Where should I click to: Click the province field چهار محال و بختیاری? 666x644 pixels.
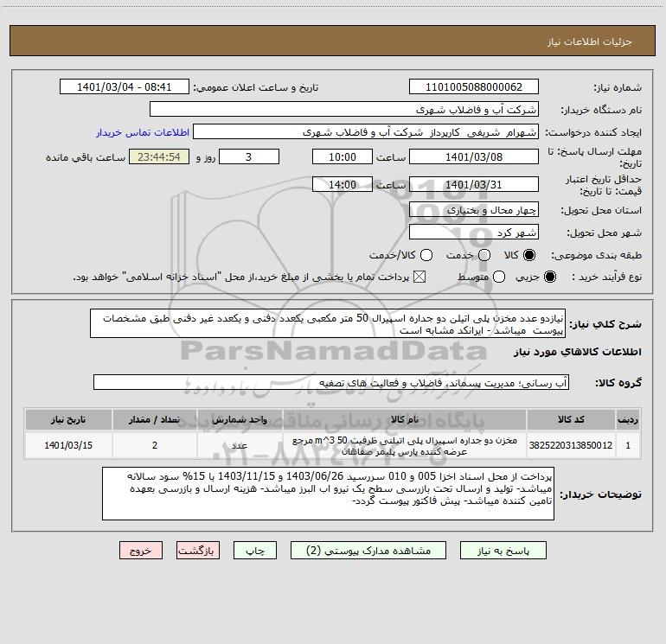(x=474, y=209)
